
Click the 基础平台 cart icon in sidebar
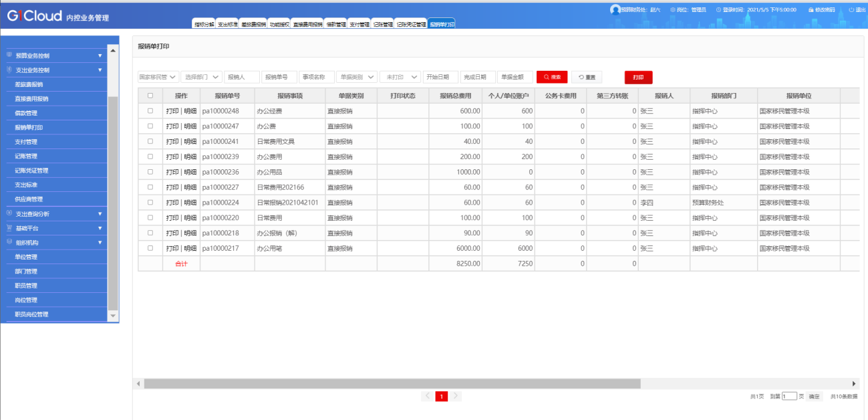[9, 228]
